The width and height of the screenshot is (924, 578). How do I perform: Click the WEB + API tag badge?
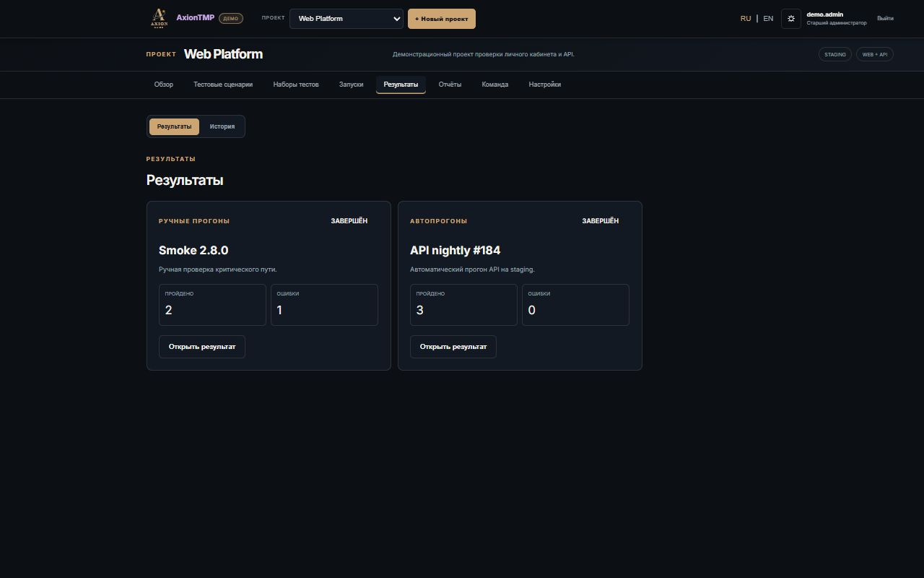pyautogui.click(x=875, y=54)
